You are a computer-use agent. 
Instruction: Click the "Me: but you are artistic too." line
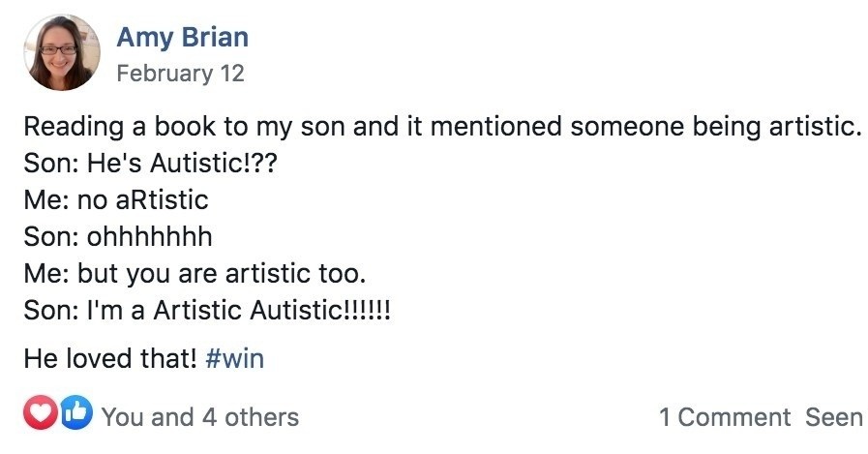[x=195, y=274]
